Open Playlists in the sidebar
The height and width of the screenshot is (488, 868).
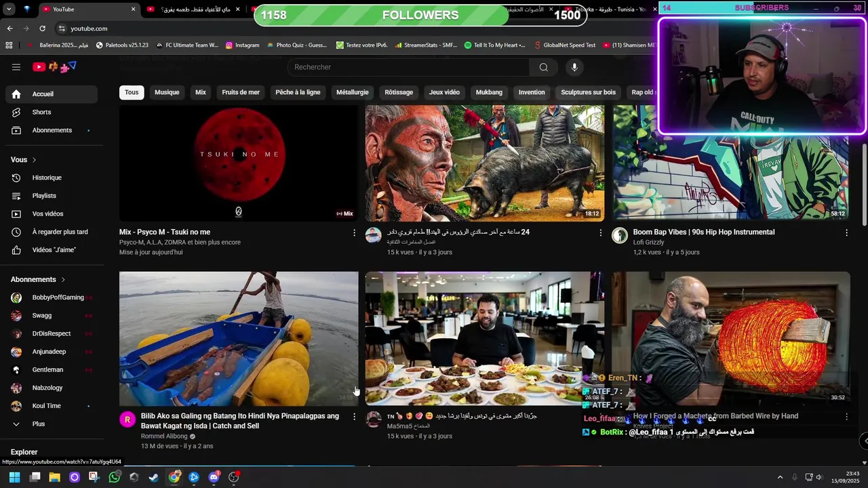52,196
